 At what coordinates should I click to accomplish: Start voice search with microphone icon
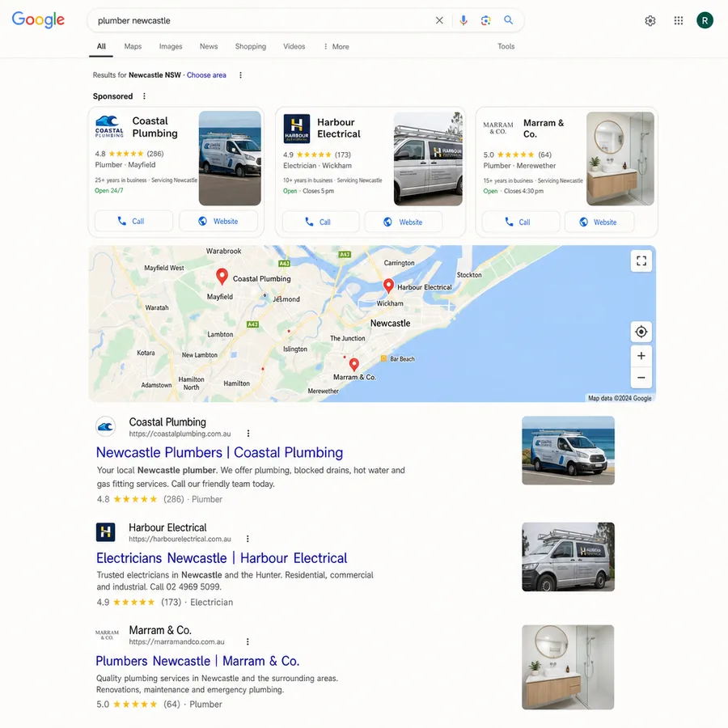click(463, 20)
